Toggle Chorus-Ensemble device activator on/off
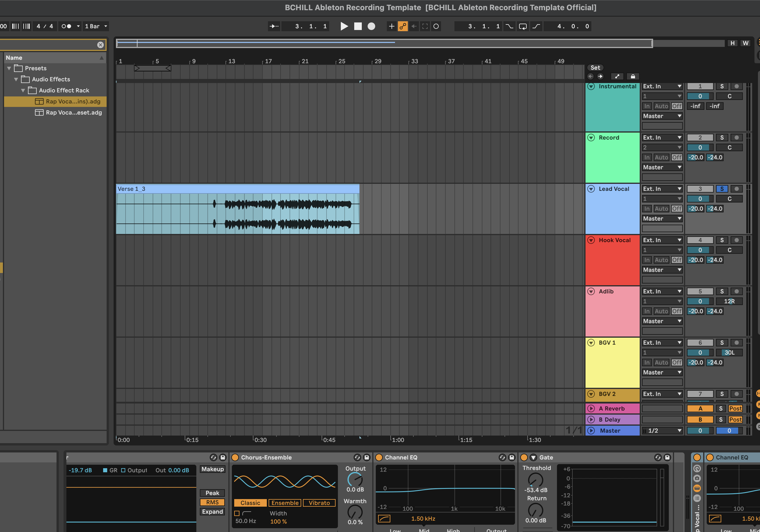The image size is (760, 532). [235, 457]
